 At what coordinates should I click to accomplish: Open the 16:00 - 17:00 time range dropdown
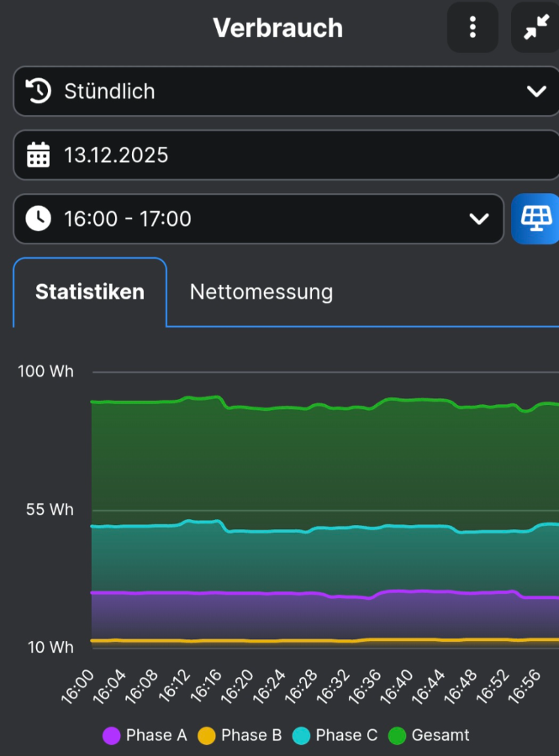coord(252,219)
